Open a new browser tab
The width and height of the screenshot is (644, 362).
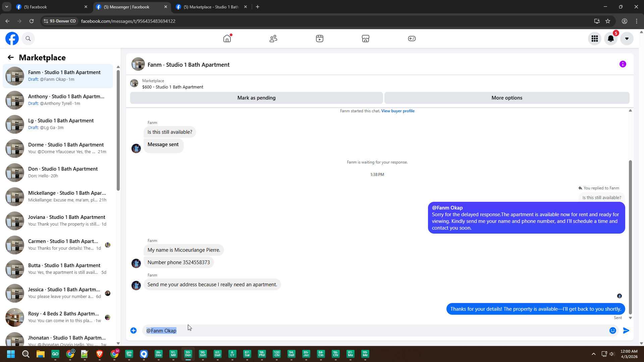258,7
